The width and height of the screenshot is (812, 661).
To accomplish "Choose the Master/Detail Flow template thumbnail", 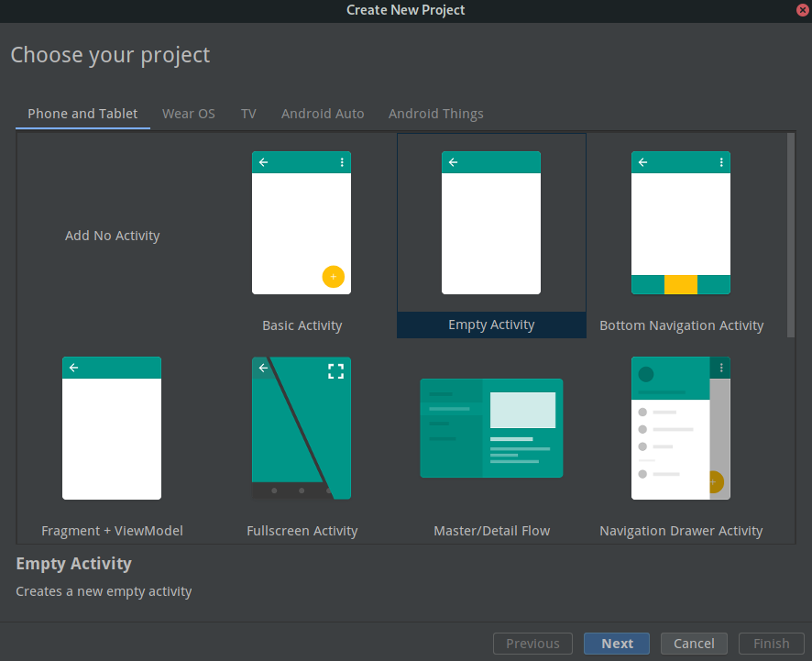I will (491, 428).
